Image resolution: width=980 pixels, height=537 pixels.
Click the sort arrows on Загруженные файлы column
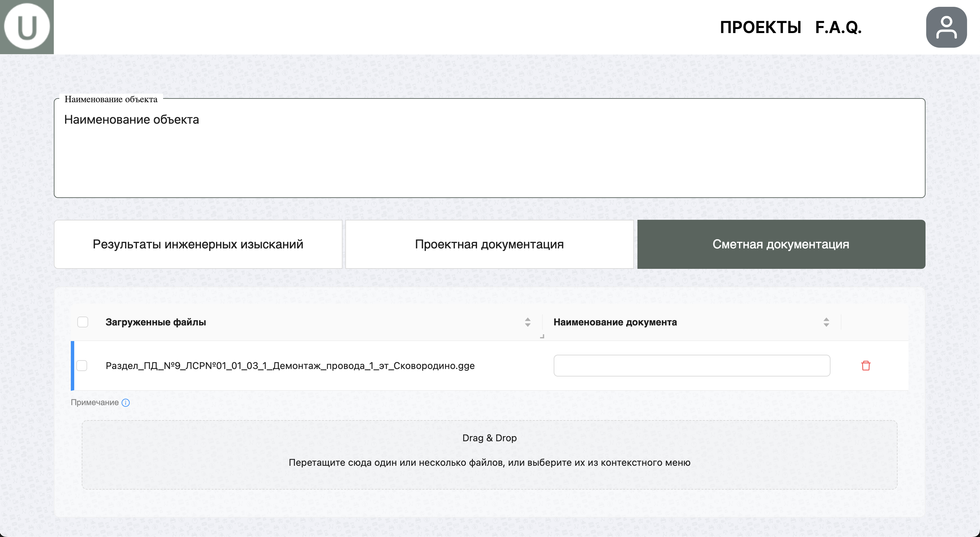pos(528,322)
